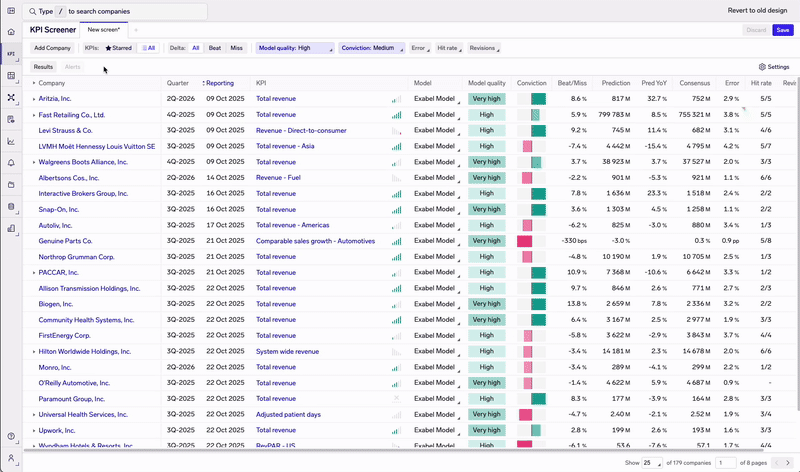Screen dimensions: 800x472
Task: Select Delta Beat filter
Action: 215,48
